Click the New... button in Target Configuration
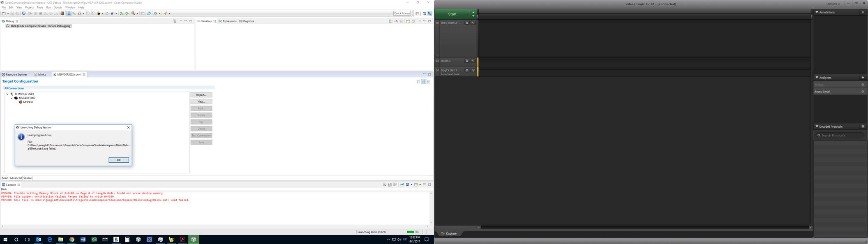The image size is (868, 244). coord(201,101)
